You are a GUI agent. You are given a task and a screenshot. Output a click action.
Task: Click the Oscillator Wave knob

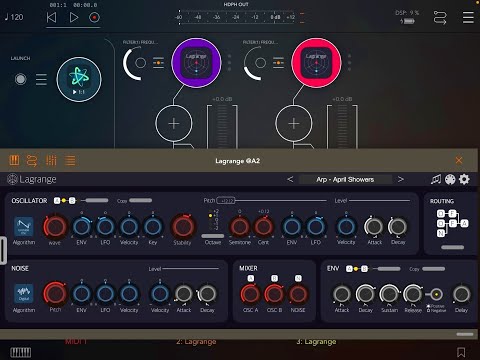[55, 227]
